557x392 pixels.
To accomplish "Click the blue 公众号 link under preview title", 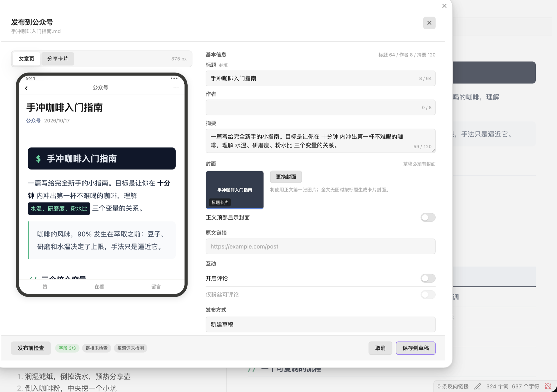I will (x=33, y=120).
